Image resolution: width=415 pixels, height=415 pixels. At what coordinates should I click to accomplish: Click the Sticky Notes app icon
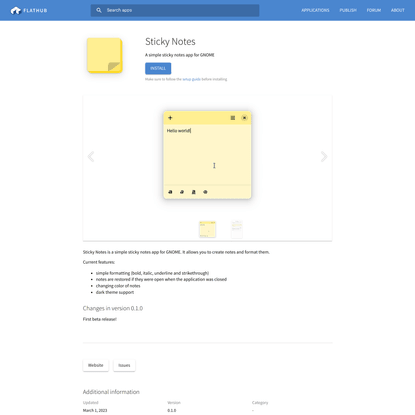(105, 55)
